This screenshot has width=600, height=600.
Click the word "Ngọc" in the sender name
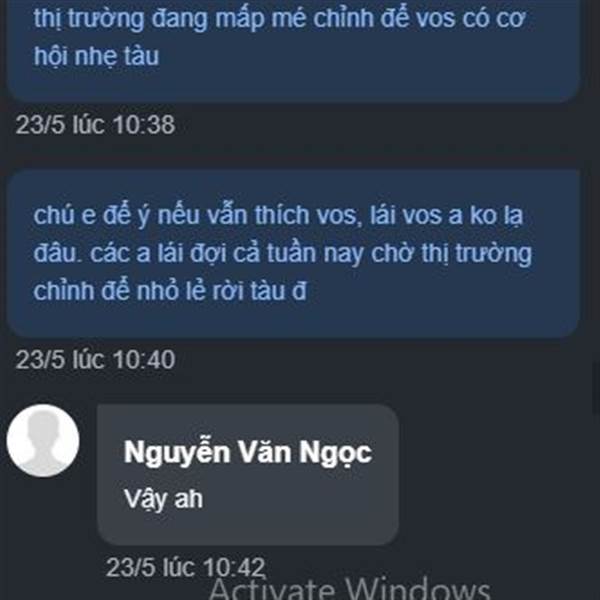point(335,453)
